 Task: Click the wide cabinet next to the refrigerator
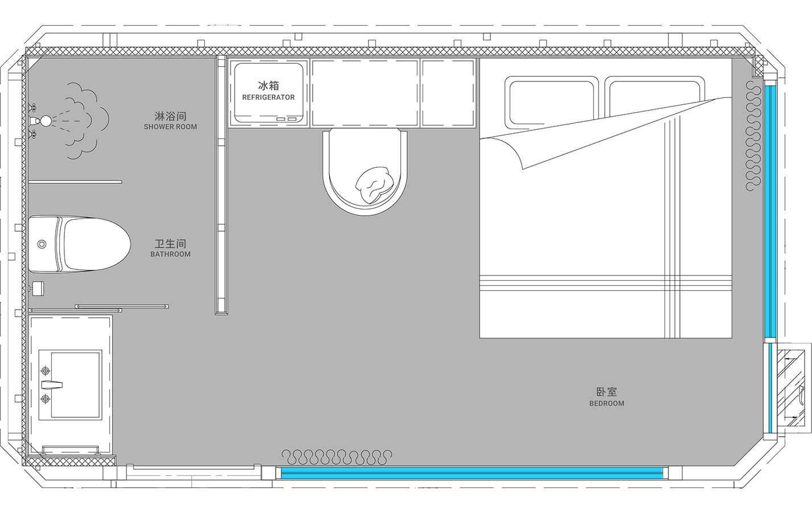coord(365,93)
